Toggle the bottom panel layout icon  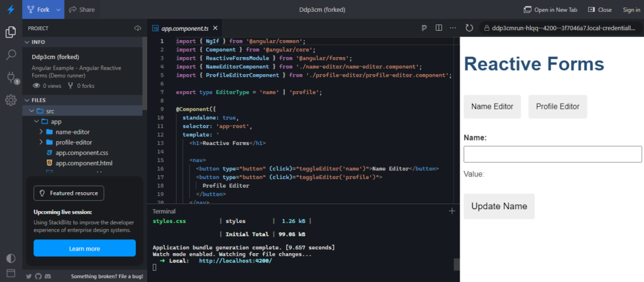pos(11,273)
